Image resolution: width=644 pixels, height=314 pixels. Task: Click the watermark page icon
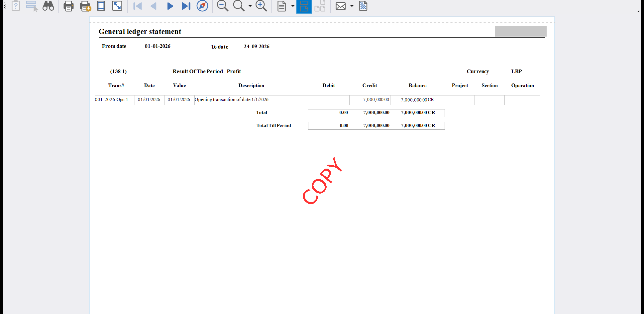(363, 6)
